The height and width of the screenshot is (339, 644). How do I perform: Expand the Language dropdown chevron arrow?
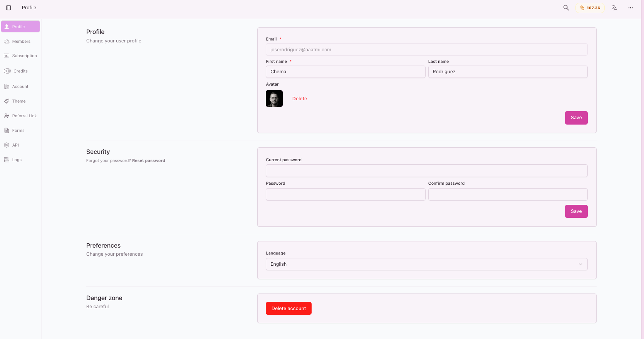click(580, 264)
